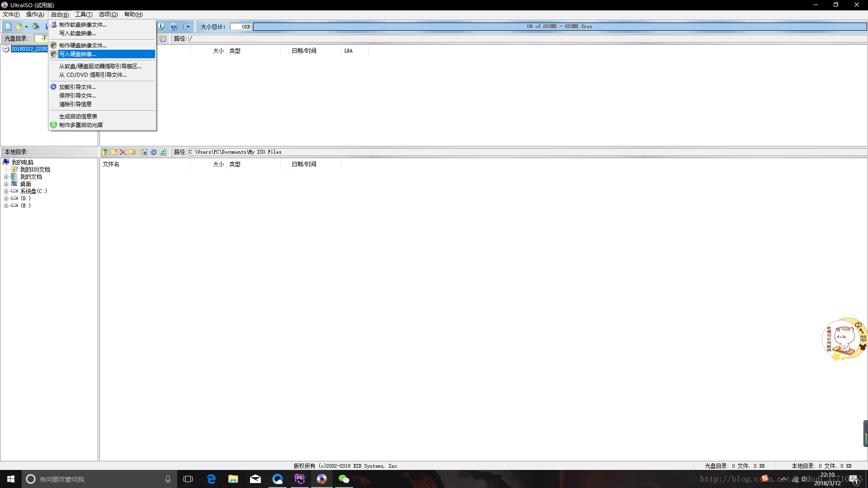Open the 选项(O) menu

coord(108,14)
